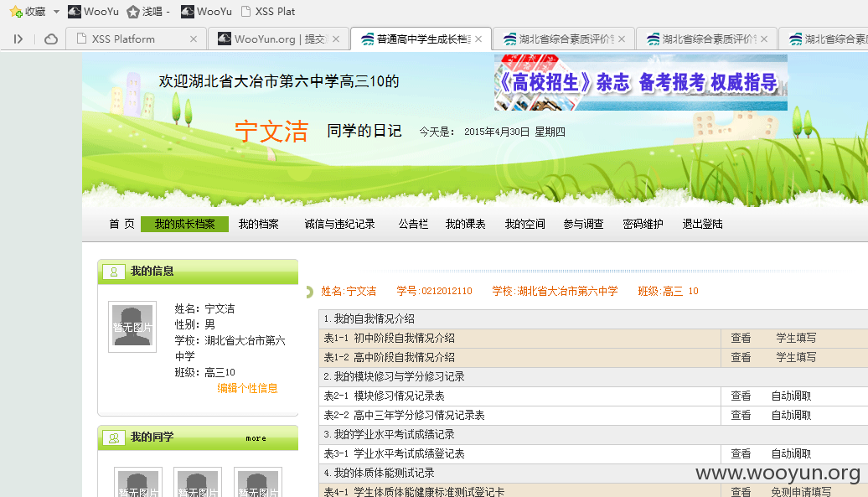The image size is (868, 497).
Task: Click the student name 宁文洁 in page header
Action: click(x=271, y=132)
